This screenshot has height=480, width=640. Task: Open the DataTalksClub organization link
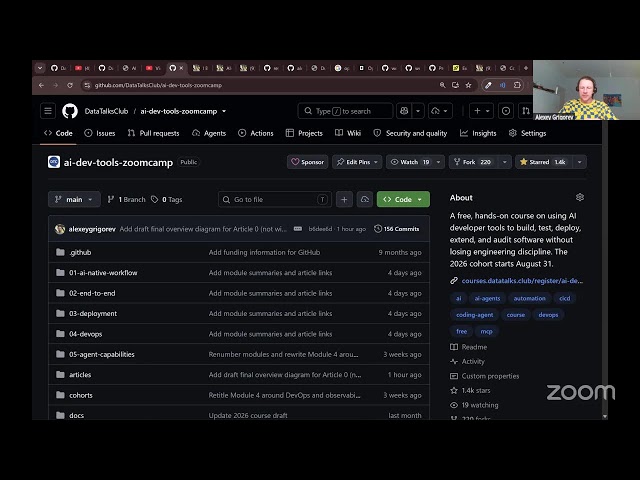pos(106,111)
